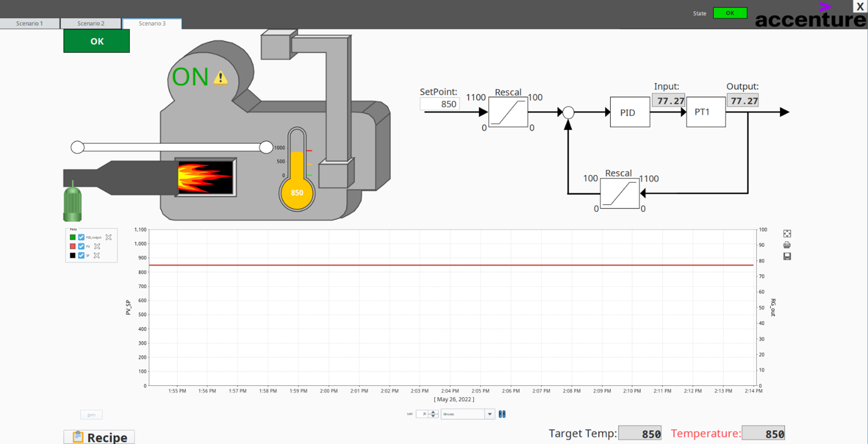Toggle the PV pen checkbox
The height and width of the screenshot is (444, 868).
click(81, 246)
